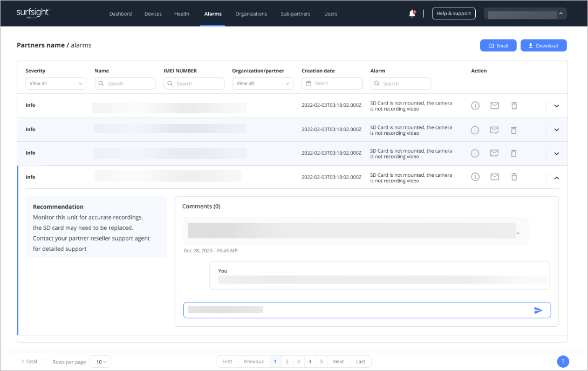Click the checked envelope in the second alarm row
Image resolution: width=588 pixels, height=371 pixels.
(x=494, y=130)
